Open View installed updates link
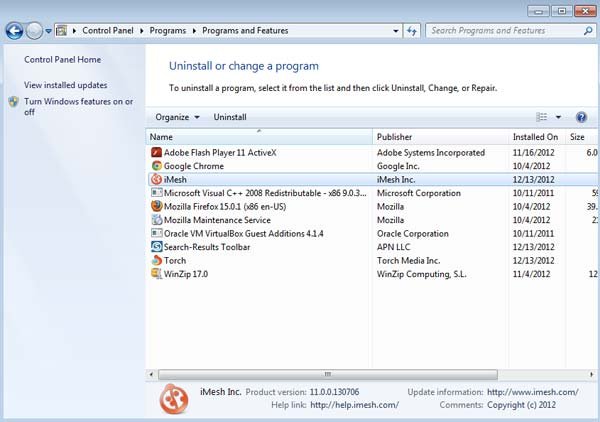 pyautogui.click(x=65, y=85)
